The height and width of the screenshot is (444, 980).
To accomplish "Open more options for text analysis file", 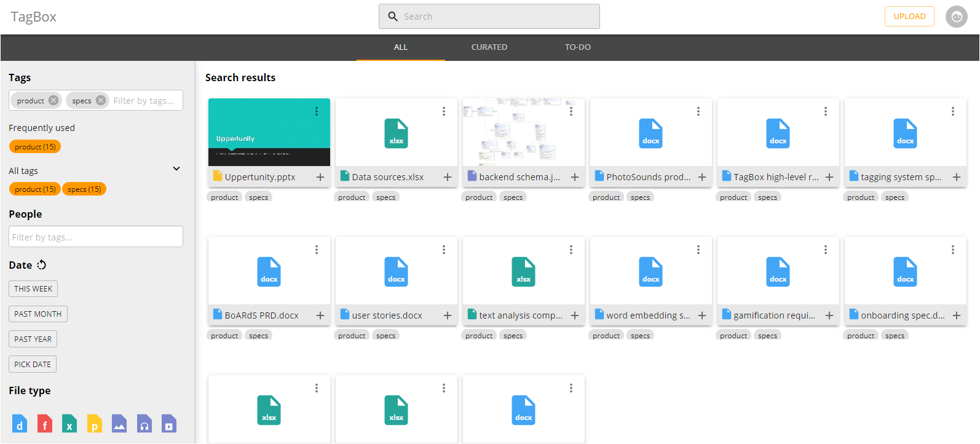I will click(x=571, y=250).
